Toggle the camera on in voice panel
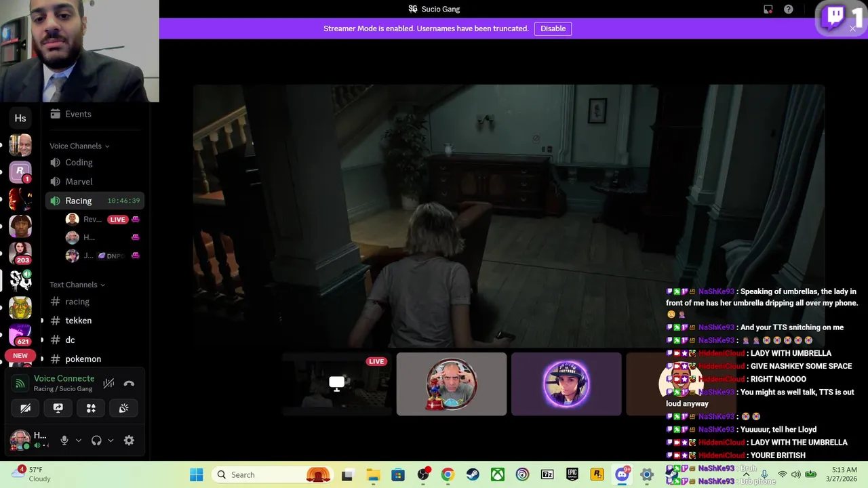Screen dimensions: 868x488 click(x=25, y=408)
